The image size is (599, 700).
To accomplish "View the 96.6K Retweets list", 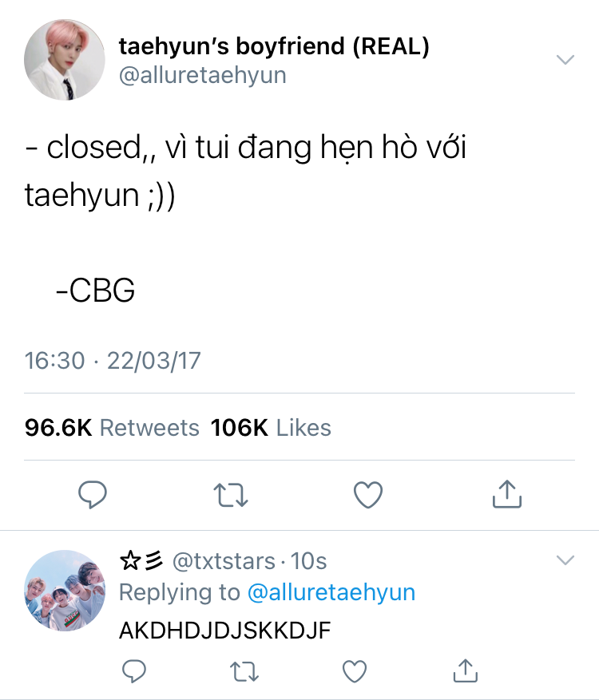I will 112,428.
